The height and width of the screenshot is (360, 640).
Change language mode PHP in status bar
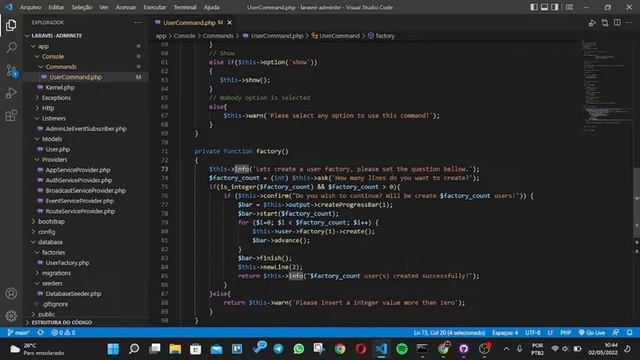(x=565, y=333)
